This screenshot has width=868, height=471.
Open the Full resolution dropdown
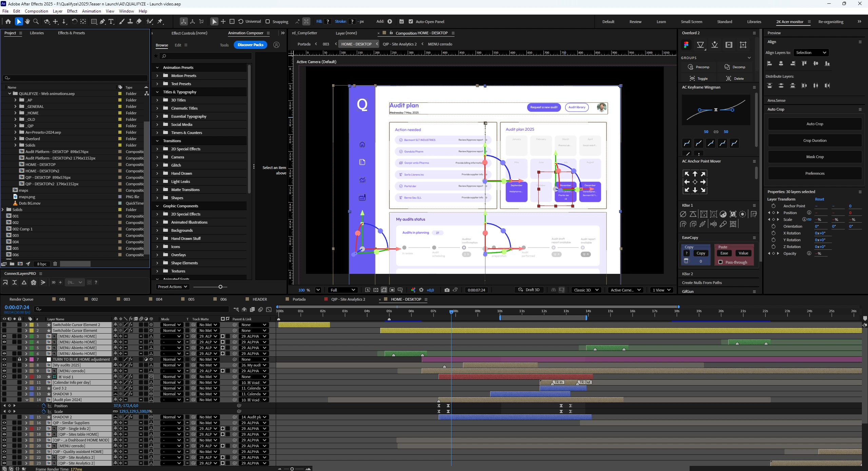click(343, 290)
